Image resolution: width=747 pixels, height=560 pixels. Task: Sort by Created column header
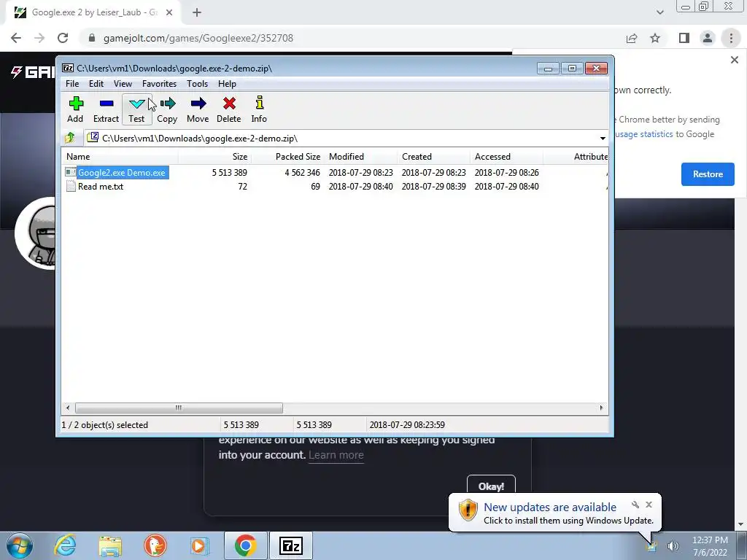click(433, 157)
